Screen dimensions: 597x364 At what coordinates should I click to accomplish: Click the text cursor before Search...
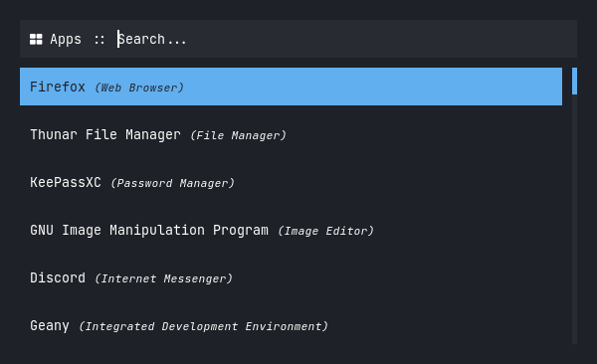(118, 39)
